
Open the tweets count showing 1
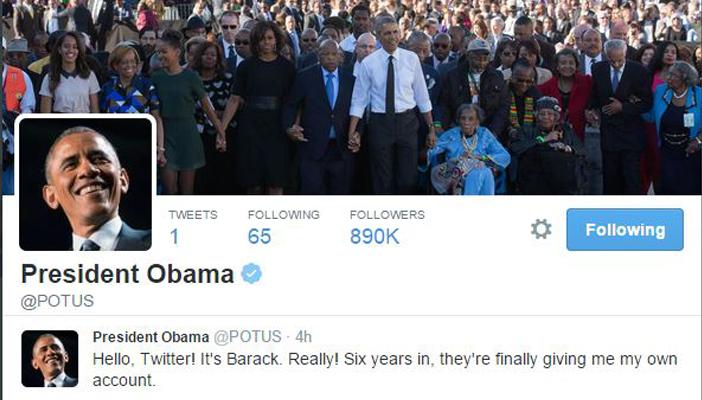click(x=175, y=237)
